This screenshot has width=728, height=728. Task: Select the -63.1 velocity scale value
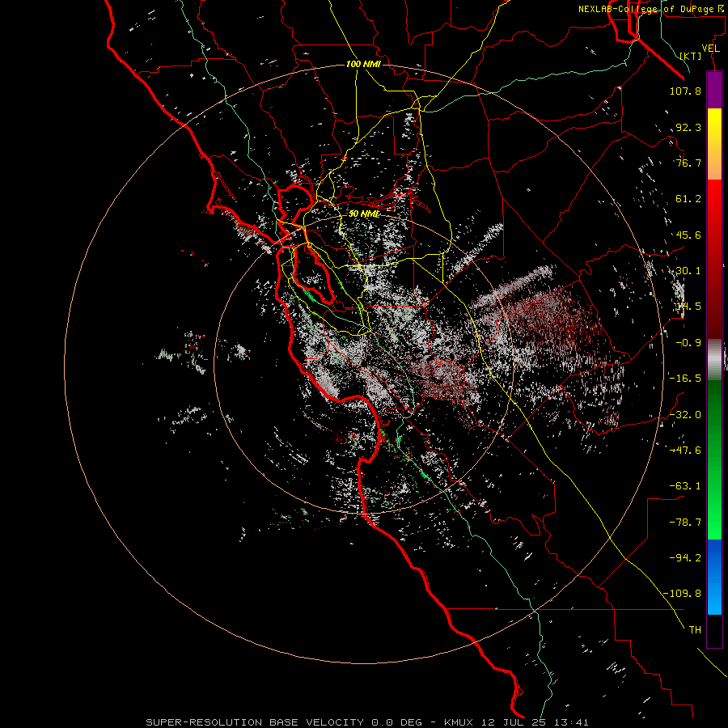click(x=685, y=486)
